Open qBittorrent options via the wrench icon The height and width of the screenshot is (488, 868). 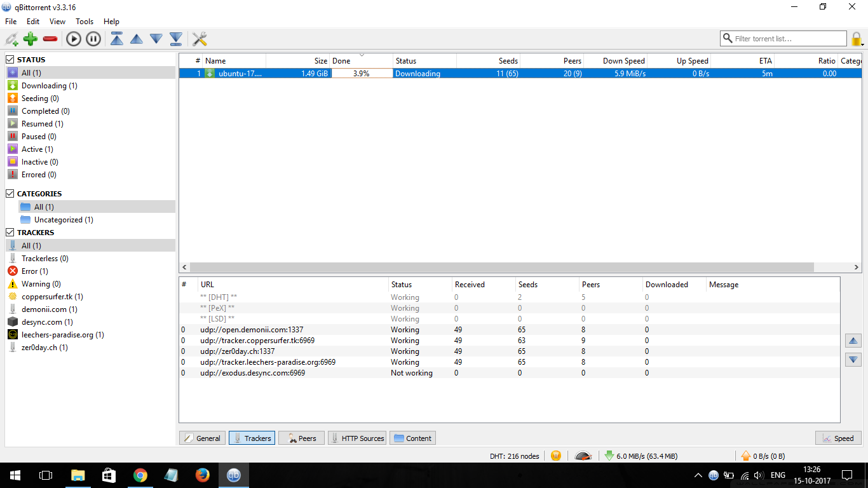point(199,38)
